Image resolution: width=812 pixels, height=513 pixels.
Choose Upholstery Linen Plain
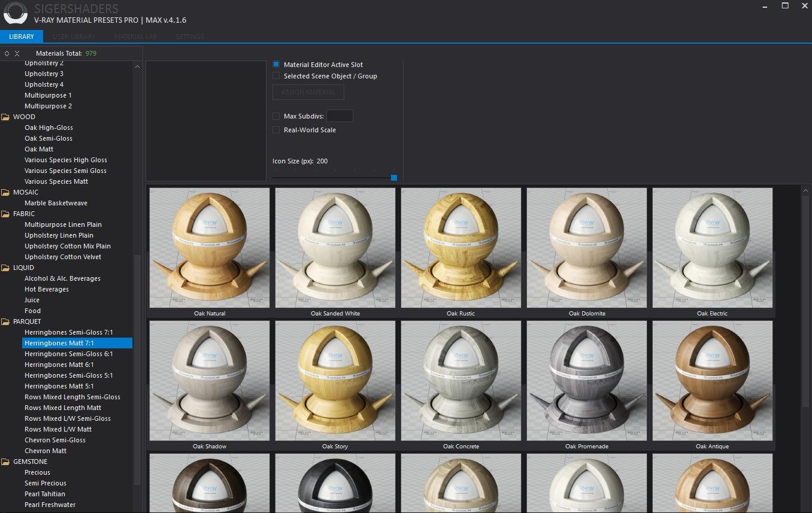59,235
